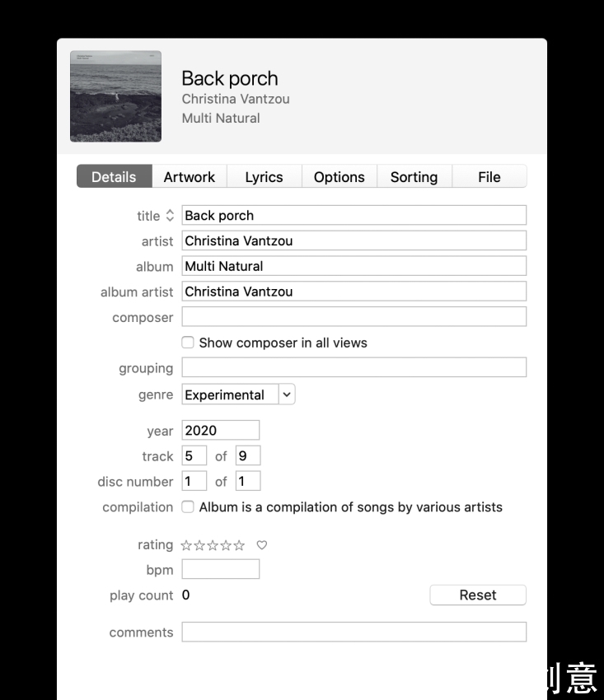Toggle the compilation album checkbox
The height and width of the screenshot is (700, 604).
188,507
